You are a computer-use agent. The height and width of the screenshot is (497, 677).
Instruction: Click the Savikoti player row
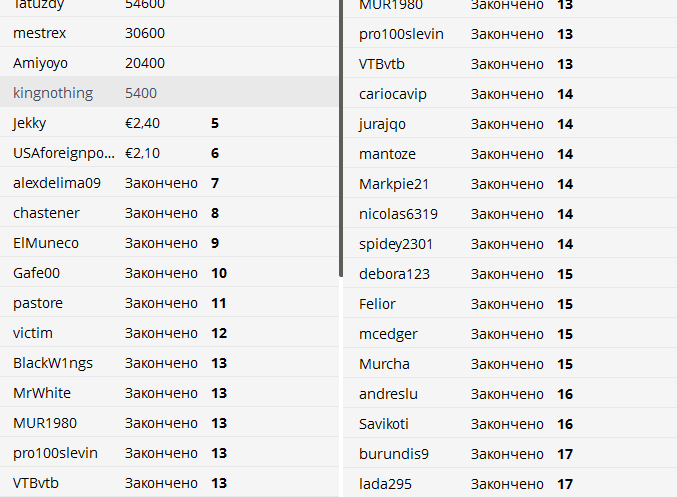point(510,424)
